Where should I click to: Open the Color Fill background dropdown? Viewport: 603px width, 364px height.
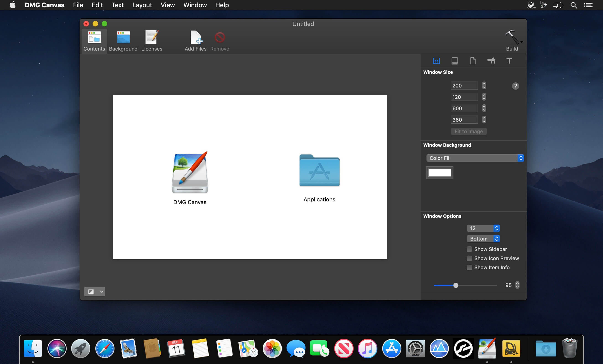[475, 158]
